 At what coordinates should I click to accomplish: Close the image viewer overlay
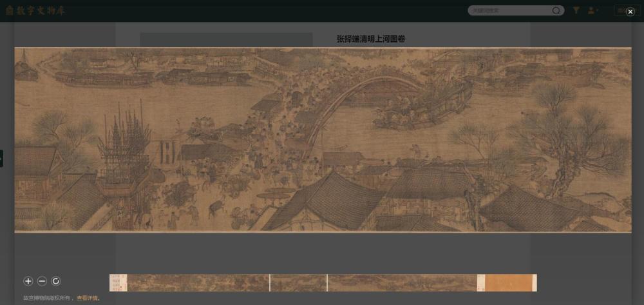(630, 12)
